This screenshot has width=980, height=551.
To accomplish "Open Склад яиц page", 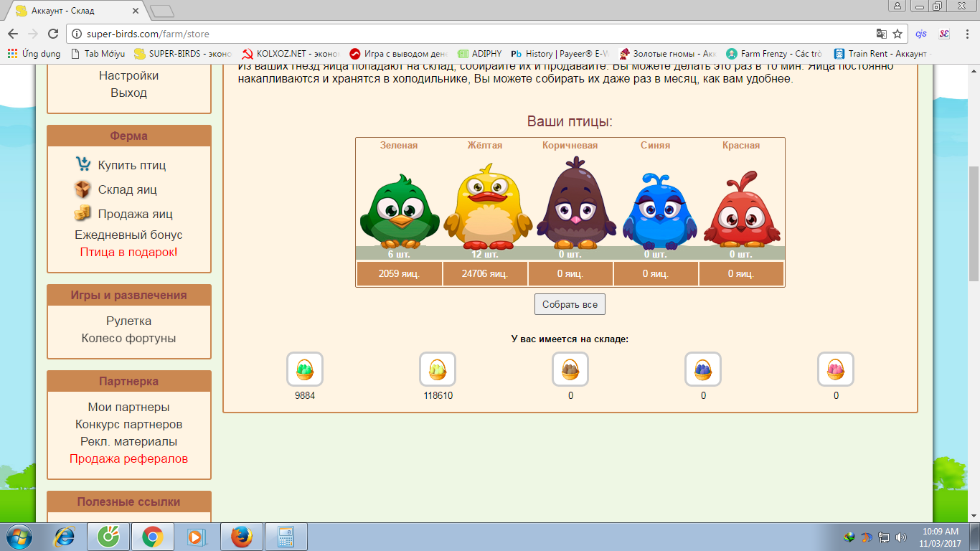I will [x=128, y=189].
